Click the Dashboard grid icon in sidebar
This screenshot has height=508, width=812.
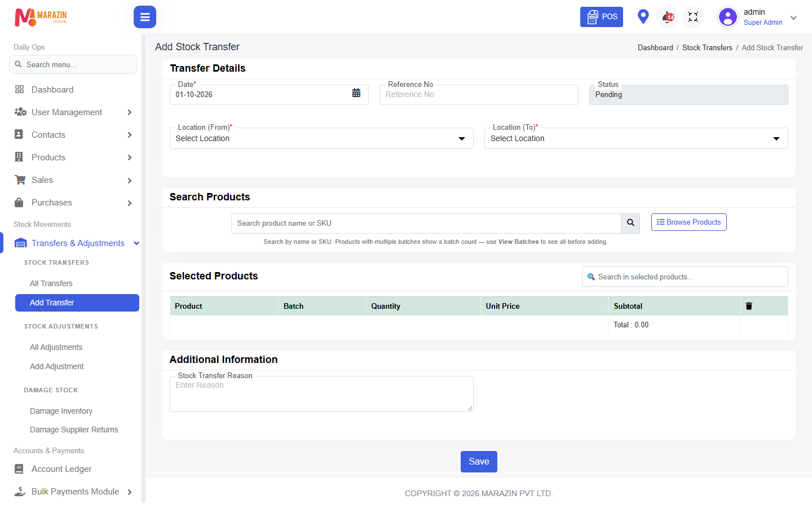point(19,89)
